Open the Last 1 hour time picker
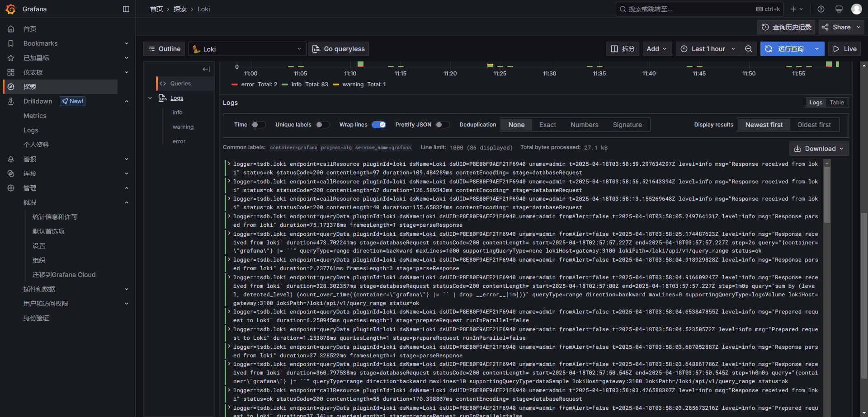The width and height of the screenshot is (868, 417). [708, 49]
